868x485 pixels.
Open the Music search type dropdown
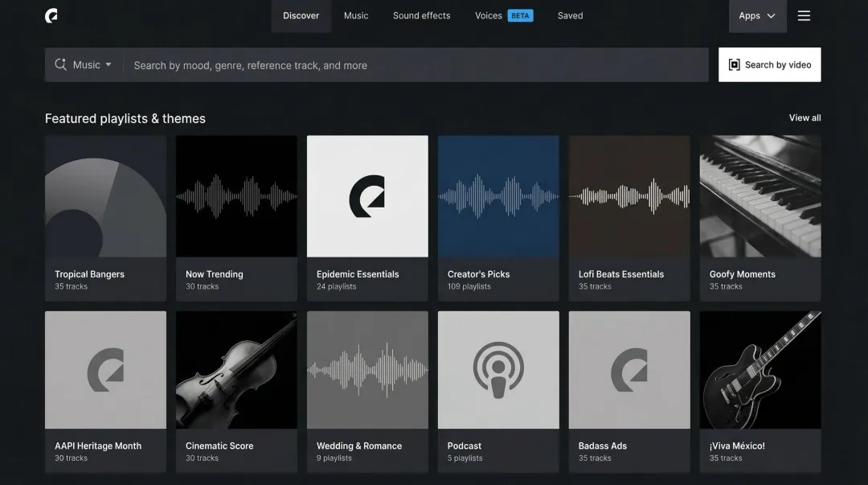point(91,65)
